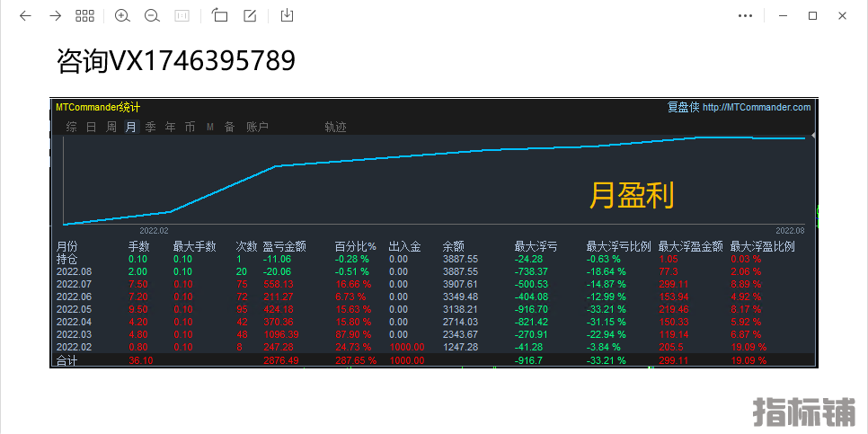The image size is (868, 434).
Task: Zoom in on the image
Action: click(x=123, y=16)
